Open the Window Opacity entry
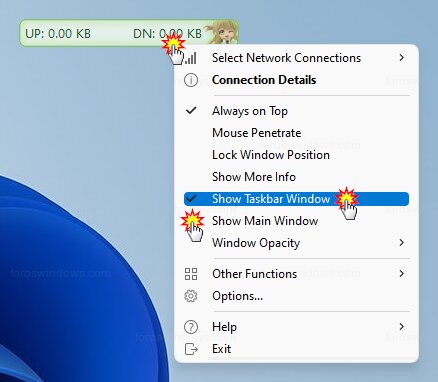Screen dimensions: 438x382 296,243
